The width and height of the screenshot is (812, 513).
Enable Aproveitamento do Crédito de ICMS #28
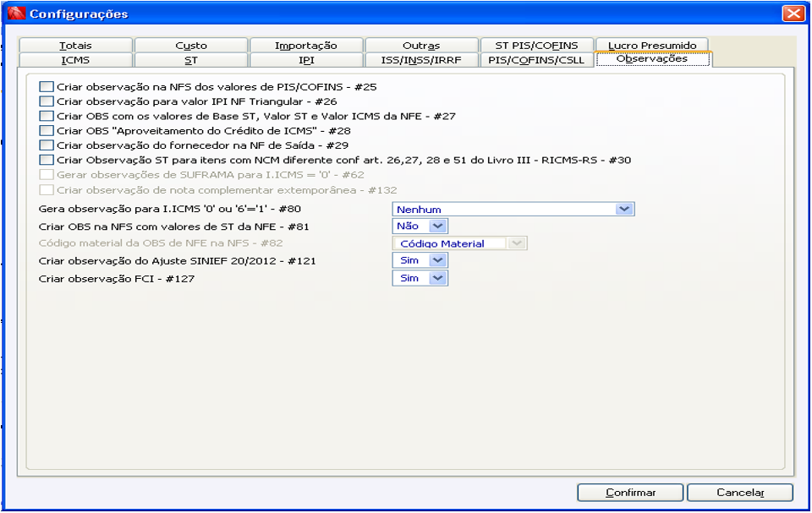(x=47, y=130)
